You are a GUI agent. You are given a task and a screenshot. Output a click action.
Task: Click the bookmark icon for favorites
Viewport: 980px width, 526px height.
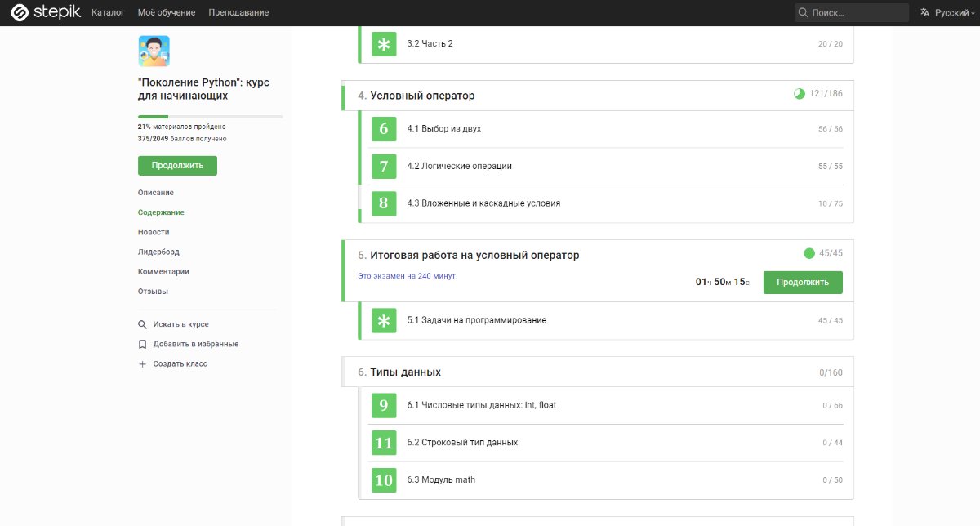pyautogui.click(x=143, y=345)
